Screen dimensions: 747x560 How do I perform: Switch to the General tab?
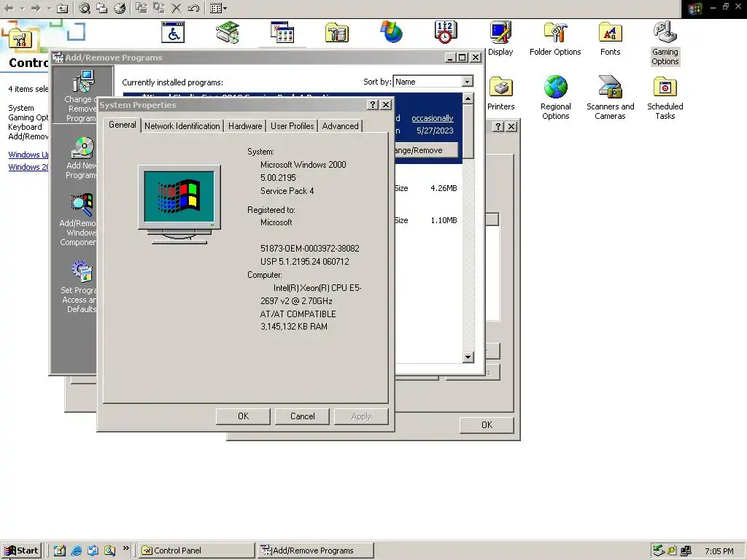[122, 125]
